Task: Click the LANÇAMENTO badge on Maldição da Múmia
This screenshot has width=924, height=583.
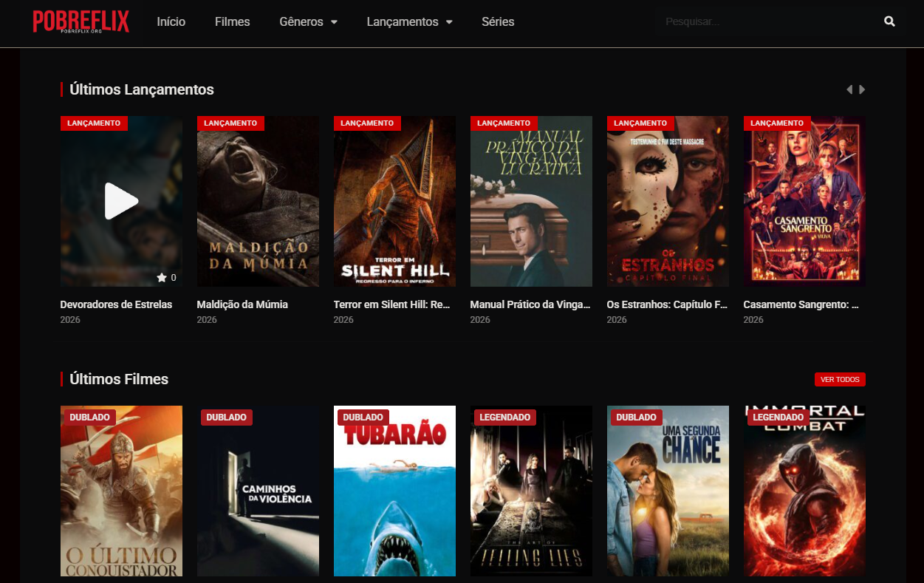Action: click(230, 123)
